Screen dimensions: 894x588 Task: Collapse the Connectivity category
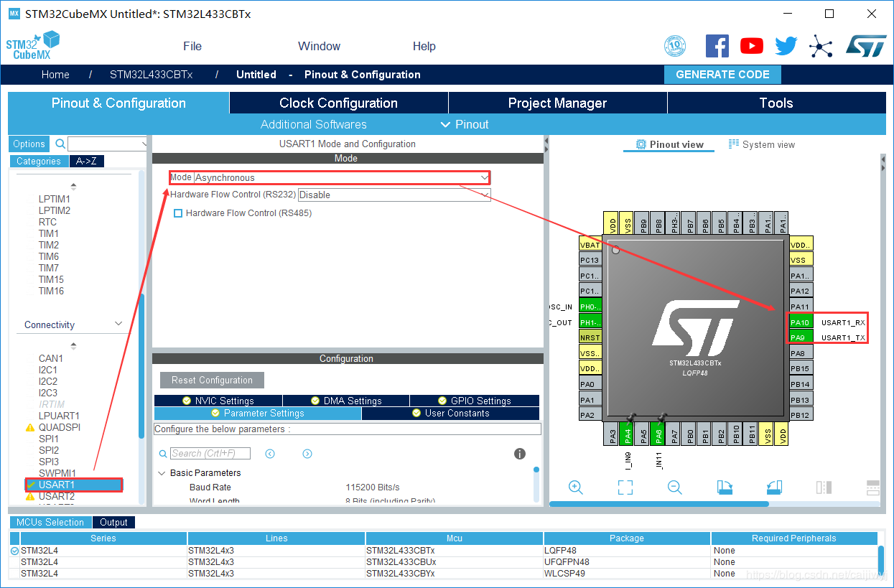coord(119,324)
